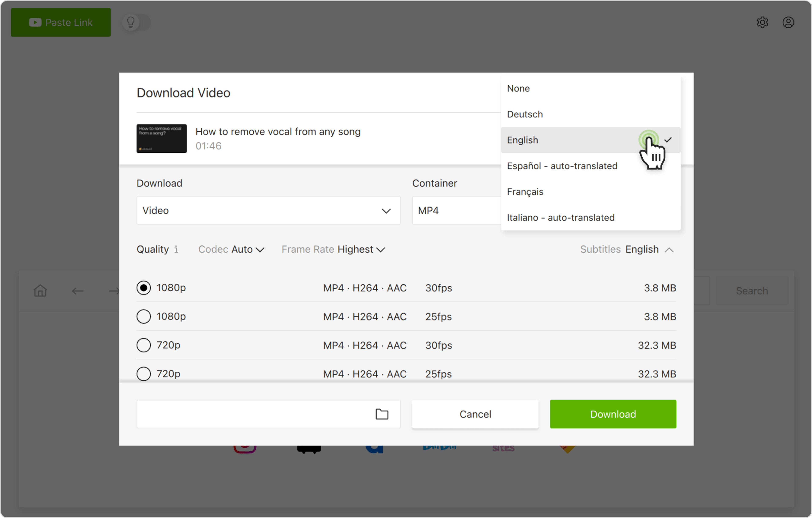Click the Paste Link button
The width and height of the screenshot is (812, 518).
point(61,23)
